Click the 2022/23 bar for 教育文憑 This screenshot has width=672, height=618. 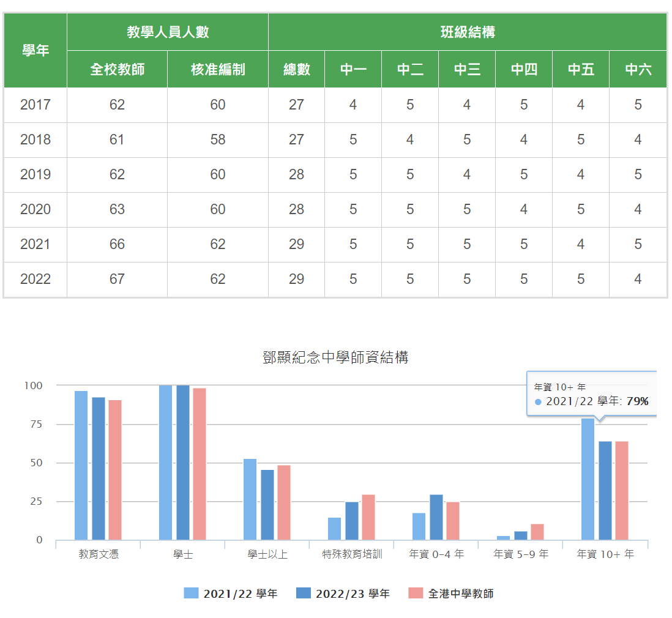pos(99,469)
